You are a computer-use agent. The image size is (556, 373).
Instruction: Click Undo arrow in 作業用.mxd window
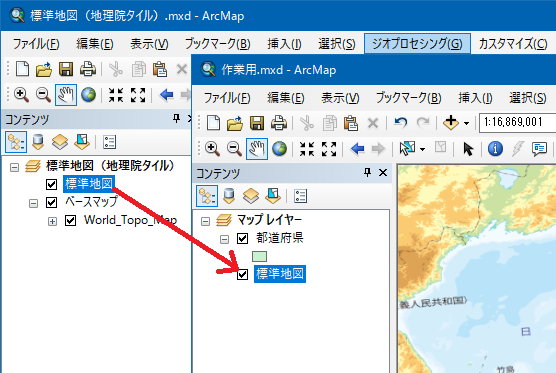pyautogui.click(x=401, y=123)
